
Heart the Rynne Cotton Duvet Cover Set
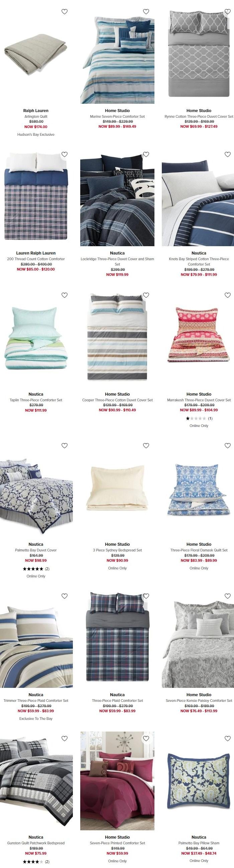pos(228,11)
